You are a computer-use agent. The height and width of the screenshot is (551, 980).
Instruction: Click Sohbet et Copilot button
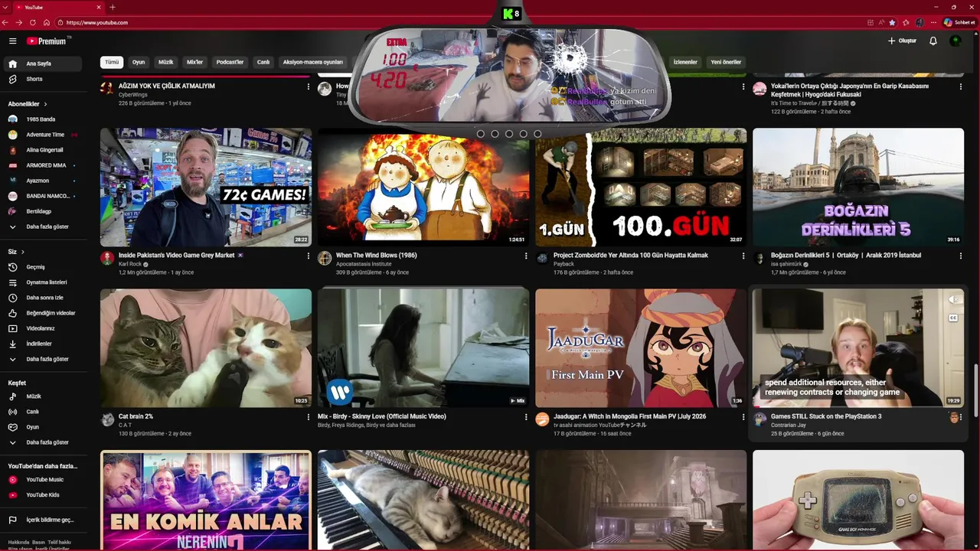[959, 22]
